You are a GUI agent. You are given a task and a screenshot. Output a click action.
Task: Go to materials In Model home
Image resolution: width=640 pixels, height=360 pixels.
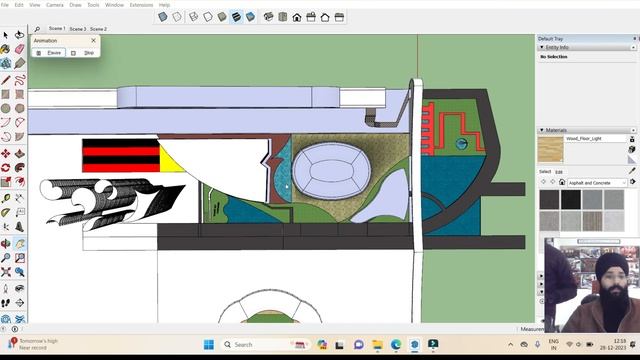point(562,182)
